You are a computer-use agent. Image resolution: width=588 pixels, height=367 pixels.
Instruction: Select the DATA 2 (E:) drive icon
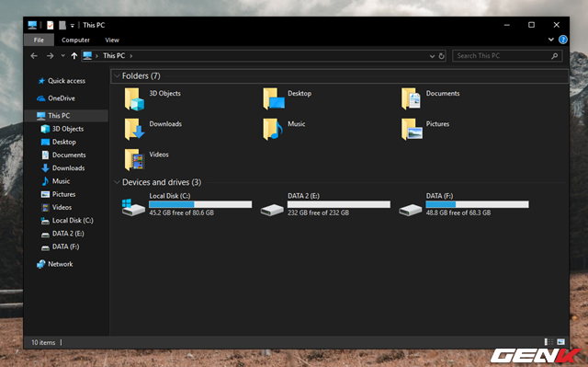[272, 210]
